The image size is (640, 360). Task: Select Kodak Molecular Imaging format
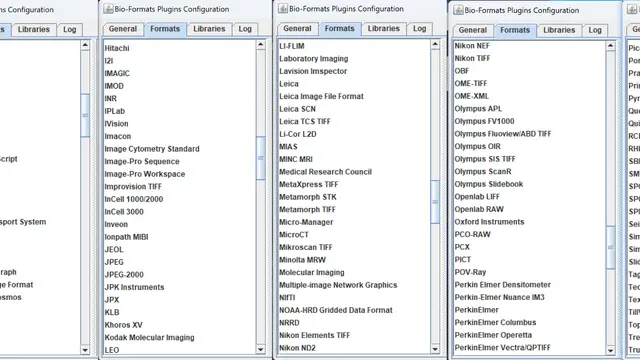click(x=149, y=338)
